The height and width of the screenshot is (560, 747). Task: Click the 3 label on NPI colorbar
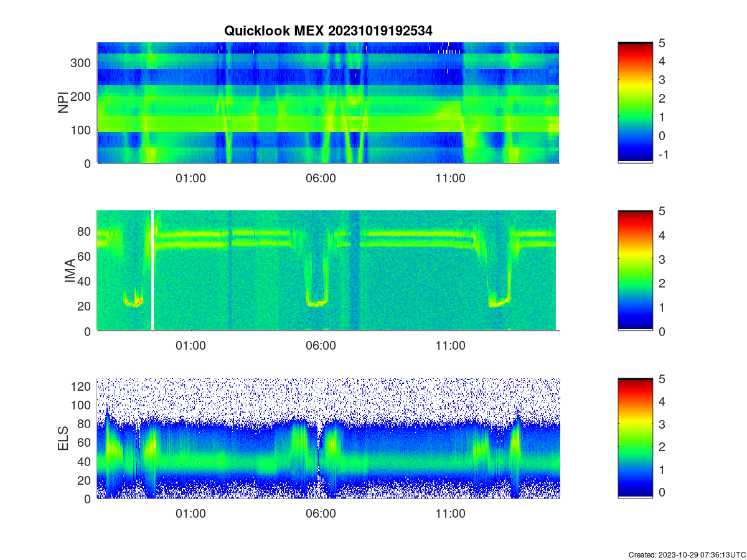662,80
